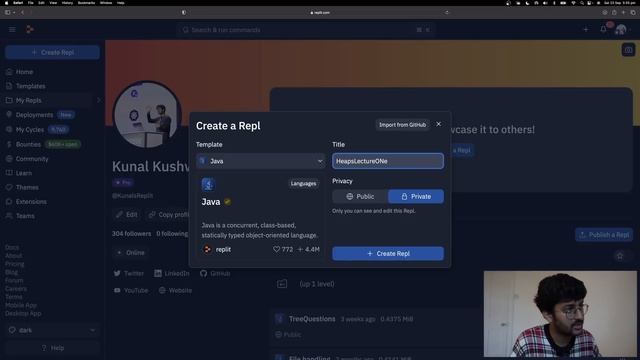Click the Online status button
This screenshot has width=640, height=360.
(131, 253)
